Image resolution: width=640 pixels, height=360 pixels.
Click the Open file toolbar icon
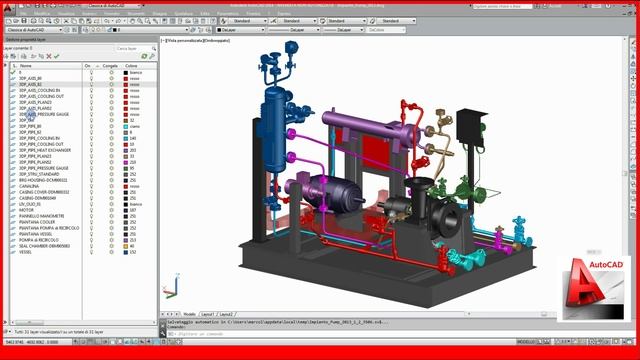(16, 21)
